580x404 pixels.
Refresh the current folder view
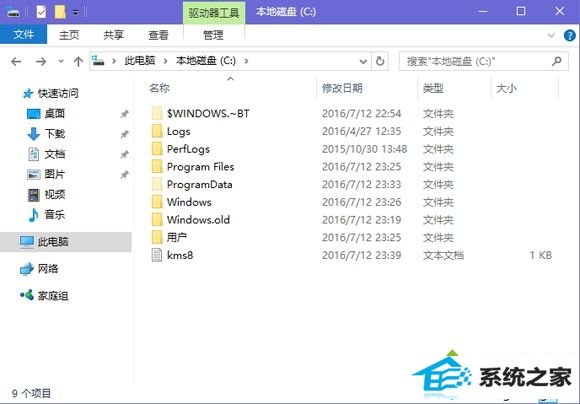[380, 61]
